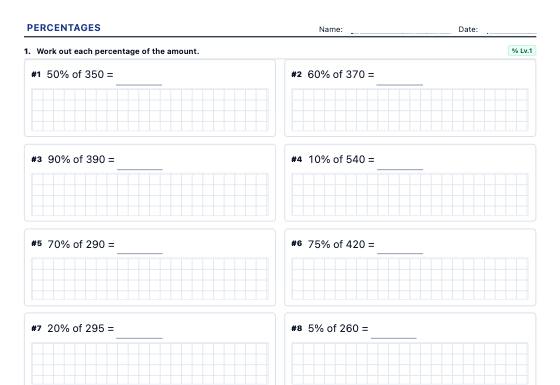Screen dimensions: 560x385
Task: Click the '75% of 420 =' question text
Action: point(341,244)
